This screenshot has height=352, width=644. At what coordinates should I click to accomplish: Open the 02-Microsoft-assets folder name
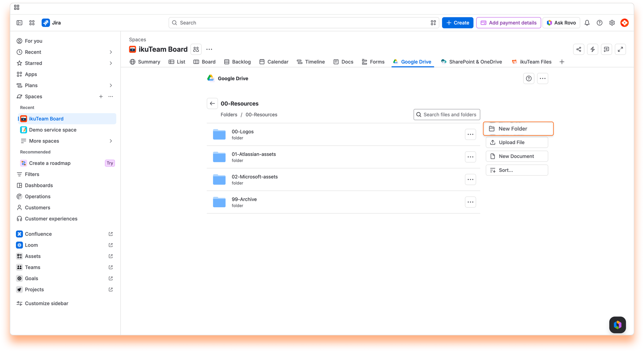tap(255, 177)
